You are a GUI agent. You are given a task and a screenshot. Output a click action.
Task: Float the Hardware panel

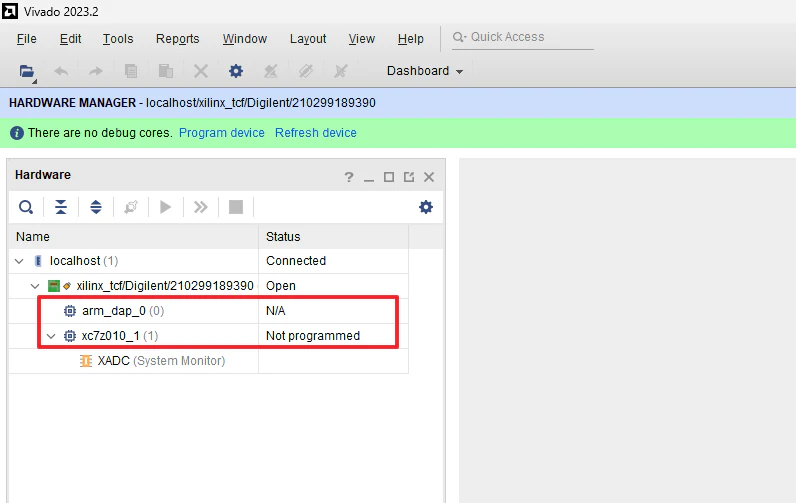tap(409, 177)
